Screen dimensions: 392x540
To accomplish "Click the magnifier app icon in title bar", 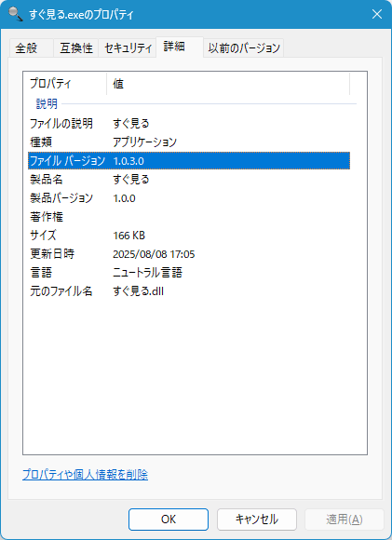I will (x=16, y=14).
